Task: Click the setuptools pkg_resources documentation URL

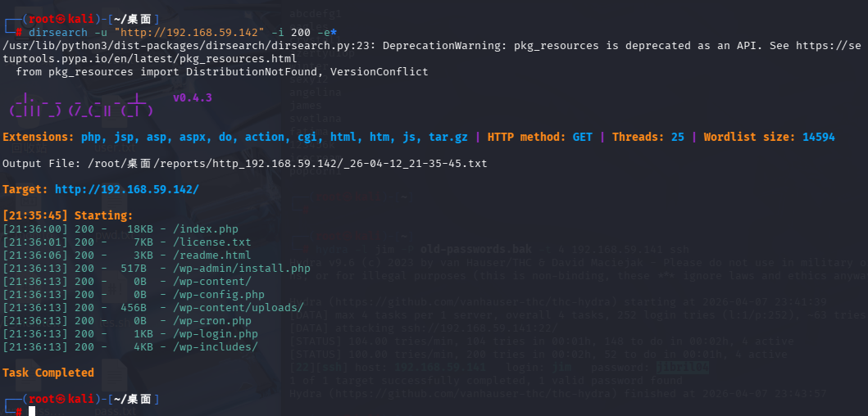Action: pyautogui.click(x=164, y=59)
